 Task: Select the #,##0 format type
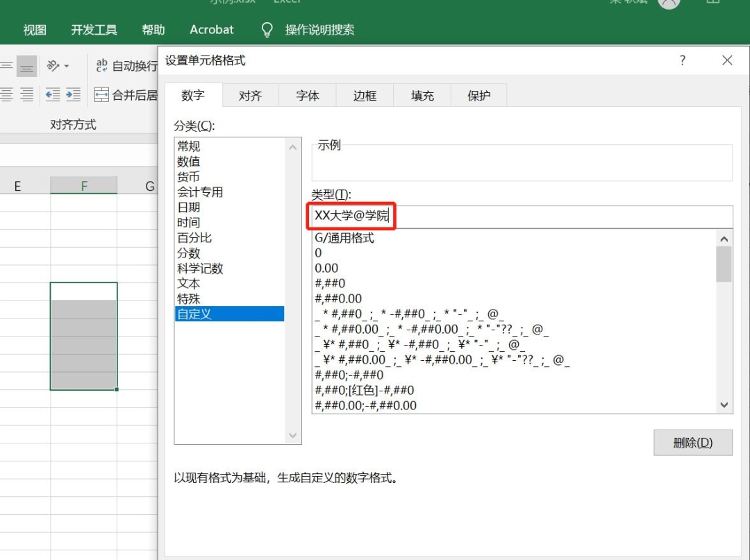coord(514,283)
